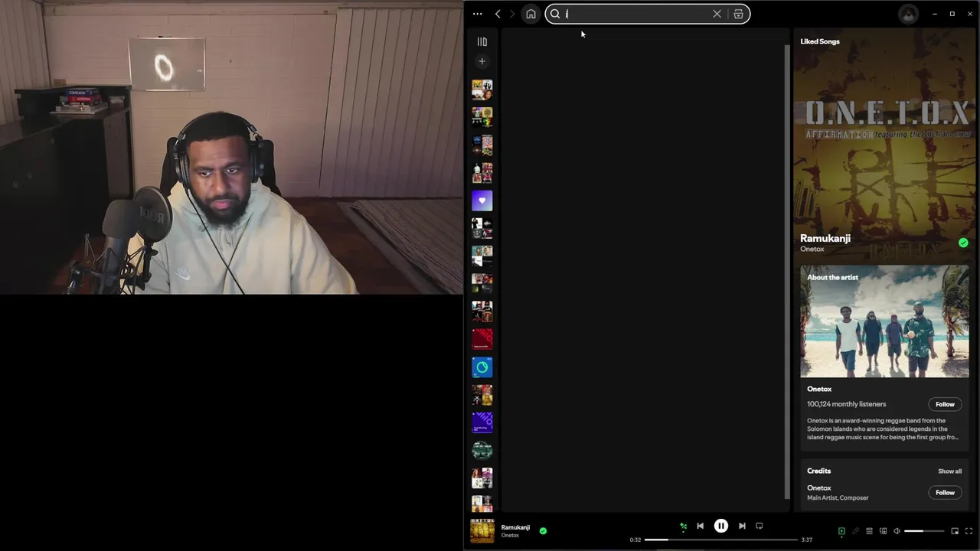Screen dimensions: 980x551
Task: Open the red cover playlist in the sidebar
Action: tap(482, 339)
